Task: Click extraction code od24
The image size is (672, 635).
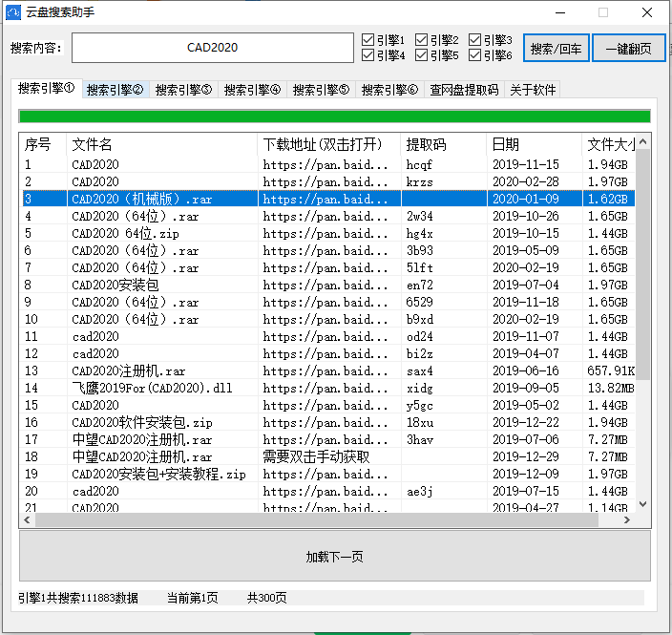Action: point(420,336)
